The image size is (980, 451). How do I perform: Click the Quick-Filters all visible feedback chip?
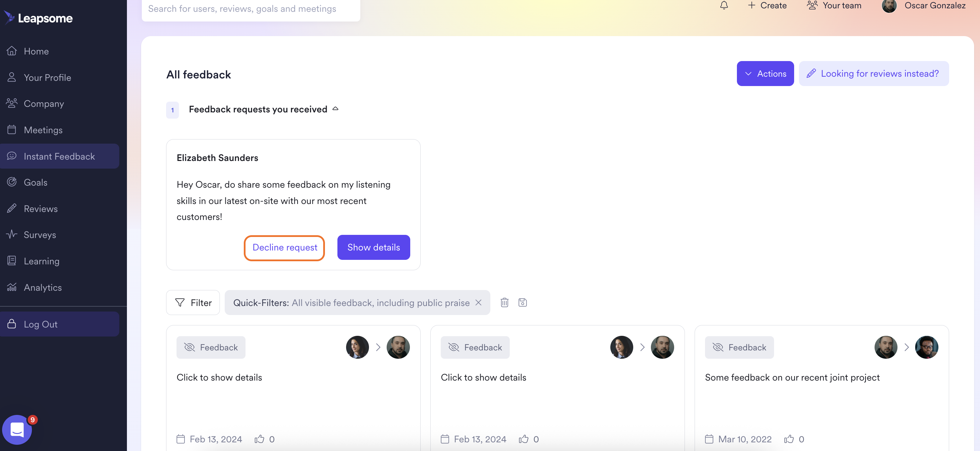[x=357, y=303]
